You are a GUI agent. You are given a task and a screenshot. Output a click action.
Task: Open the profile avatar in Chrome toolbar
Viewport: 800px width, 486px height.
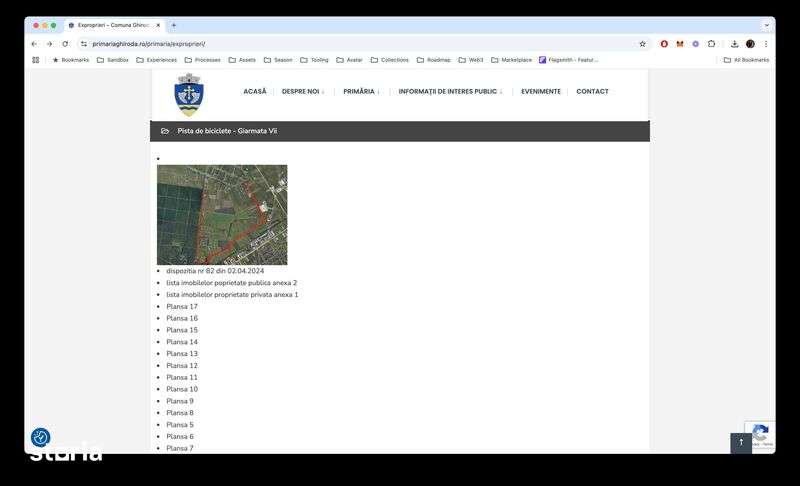[x=750, y=44]
